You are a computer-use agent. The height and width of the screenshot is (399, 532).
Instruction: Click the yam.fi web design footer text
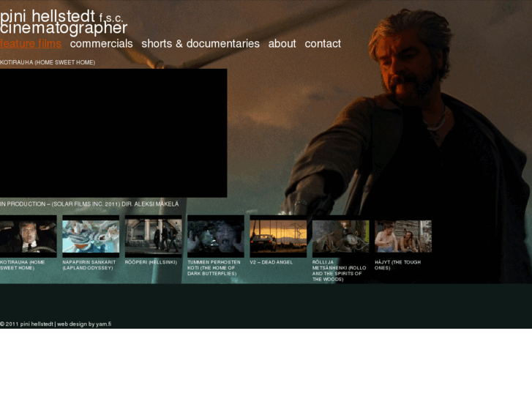point(84,324)
